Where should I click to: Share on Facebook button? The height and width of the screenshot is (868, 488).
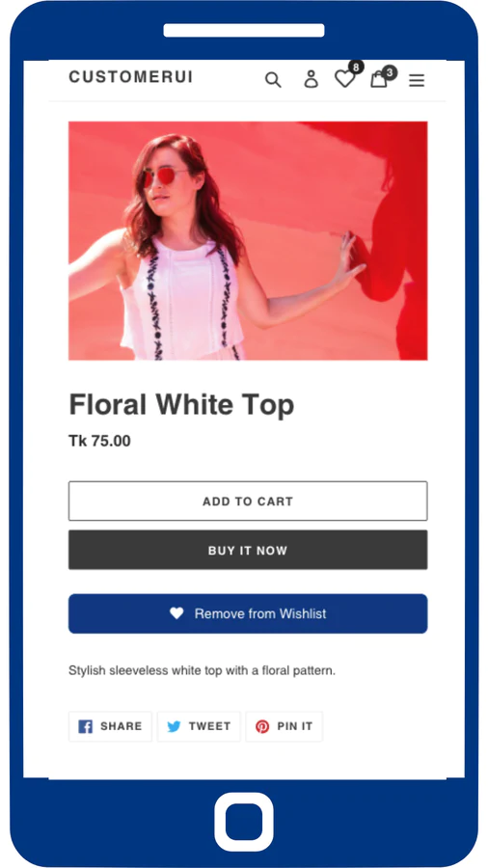[x=110, y=726]
